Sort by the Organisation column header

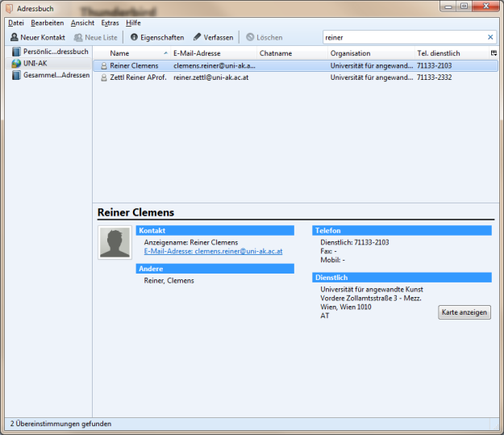click(x=351, y=53)
